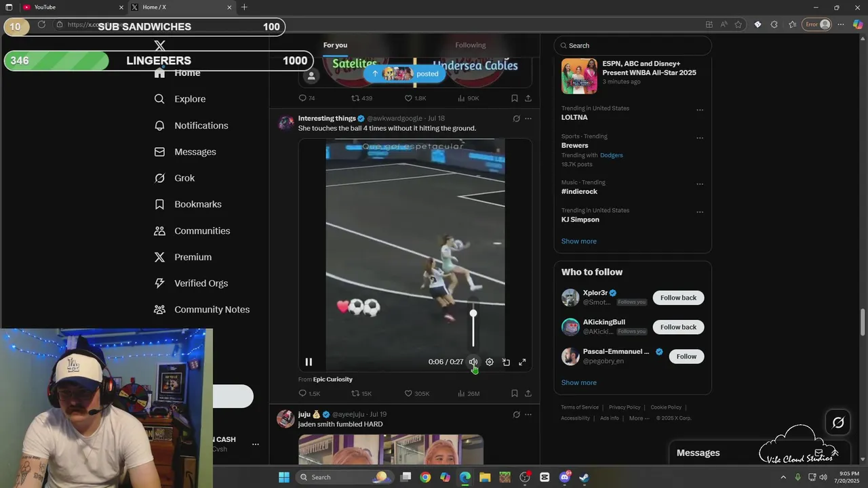Like the Satellites post with 1.8K likes
The height and width of the screenshot is (488, 868).
tap(415, 98)
